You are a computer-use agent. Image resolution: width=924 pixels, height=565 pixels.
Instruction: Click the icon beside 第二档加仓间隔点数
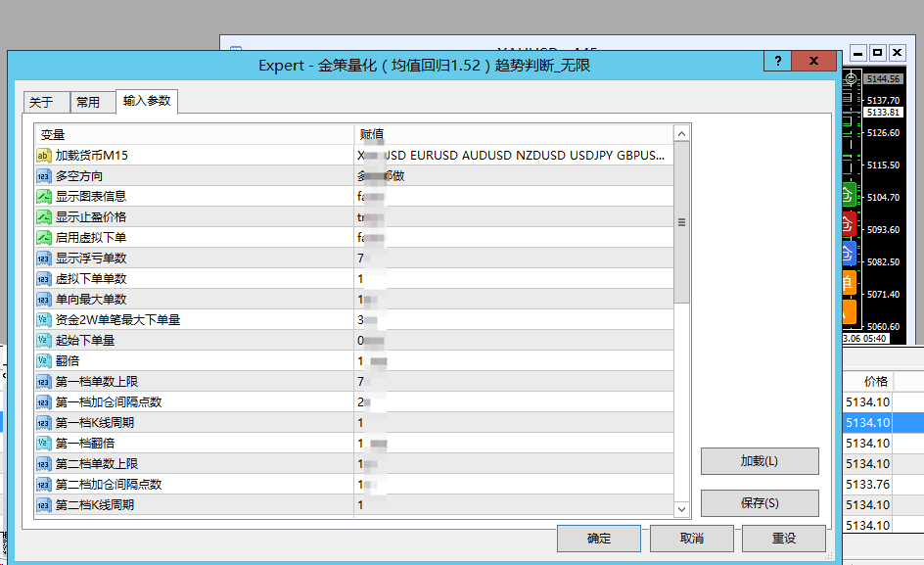click(44, 485)
